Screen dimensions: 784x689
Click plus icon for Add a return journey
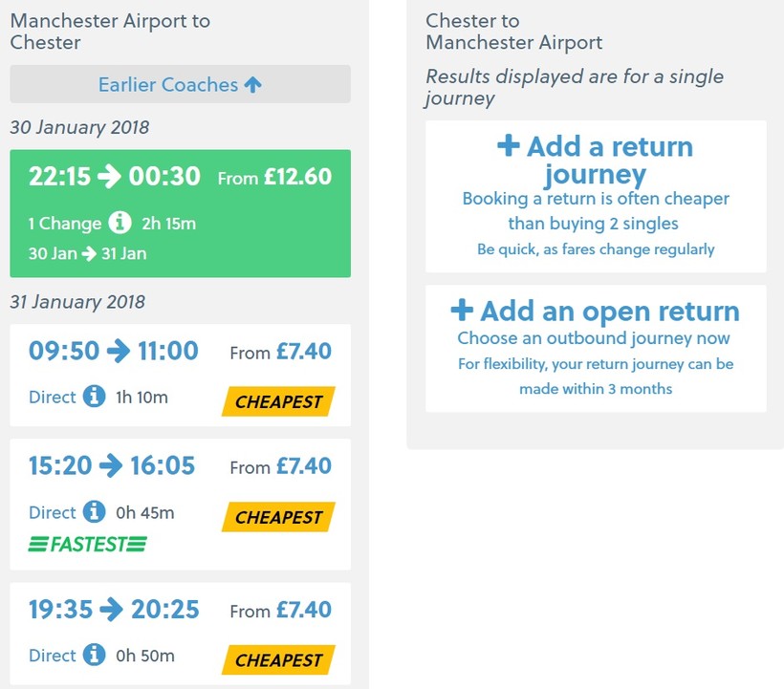(x=509, y=146)
